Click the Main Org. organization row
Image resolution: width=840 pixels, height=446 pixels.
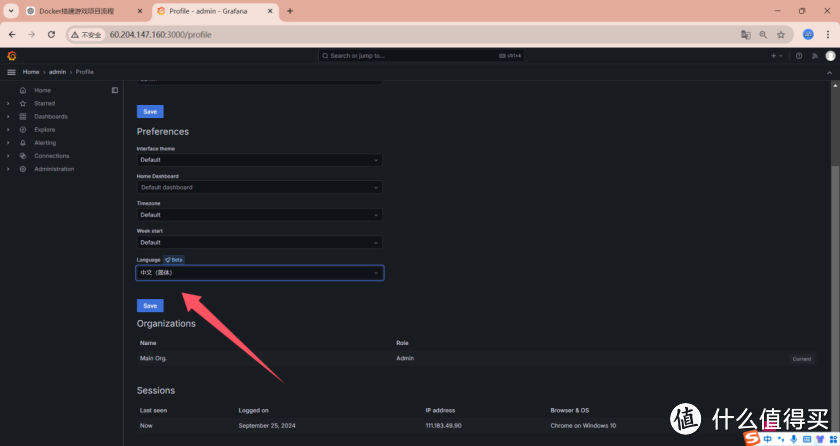tap(477, 359)
